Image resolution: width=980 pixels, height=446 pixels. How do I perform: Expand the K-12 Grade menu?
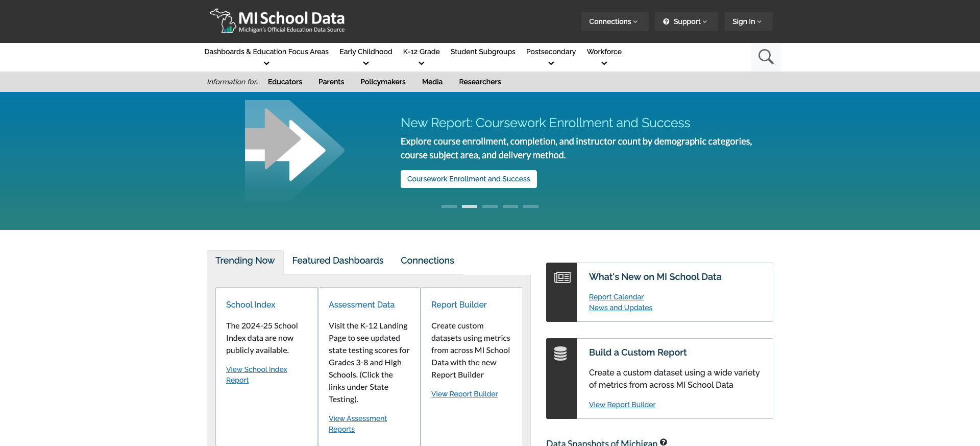tap(421, 57)
